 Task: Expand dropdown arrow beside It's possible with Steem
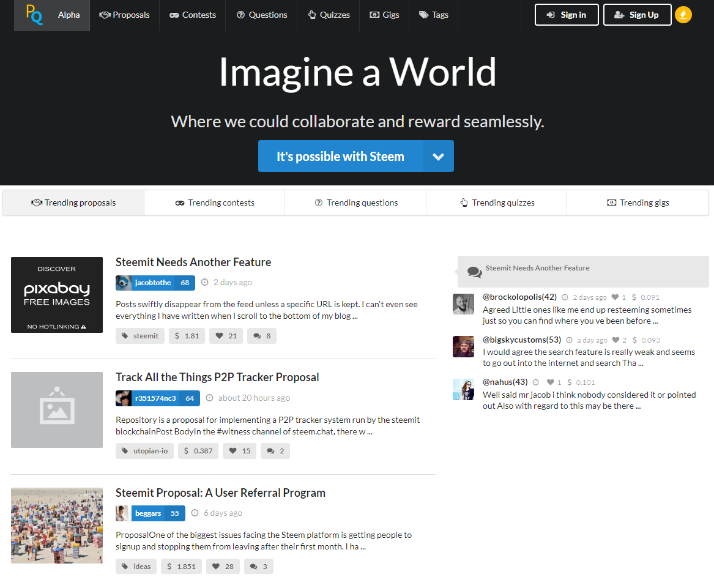438,156
